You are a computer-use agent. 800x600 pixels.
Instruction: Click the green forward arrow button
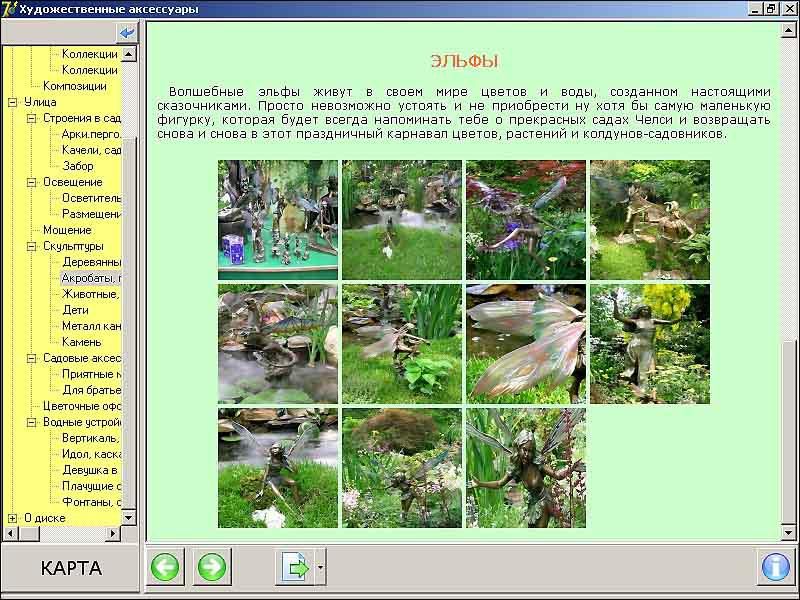click(211, 568)
